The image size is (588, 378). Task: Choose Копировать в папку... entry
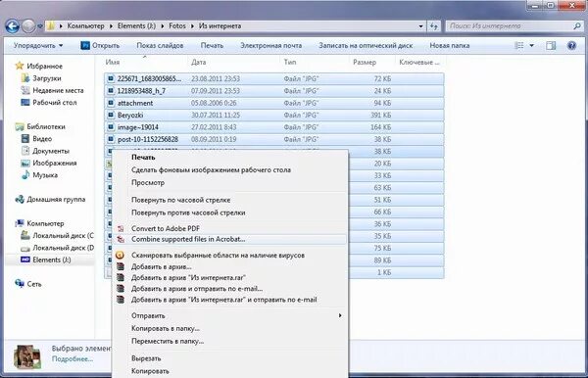click(x=230, y=328)
